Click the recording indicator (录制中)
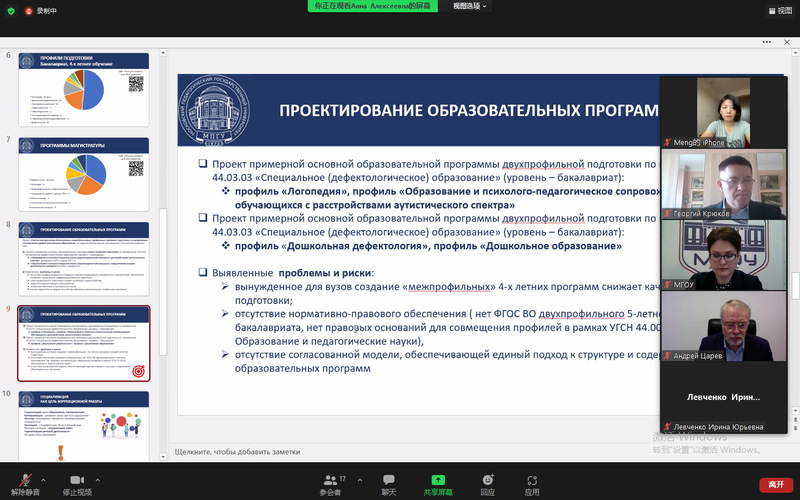 [x=41, y=11]
